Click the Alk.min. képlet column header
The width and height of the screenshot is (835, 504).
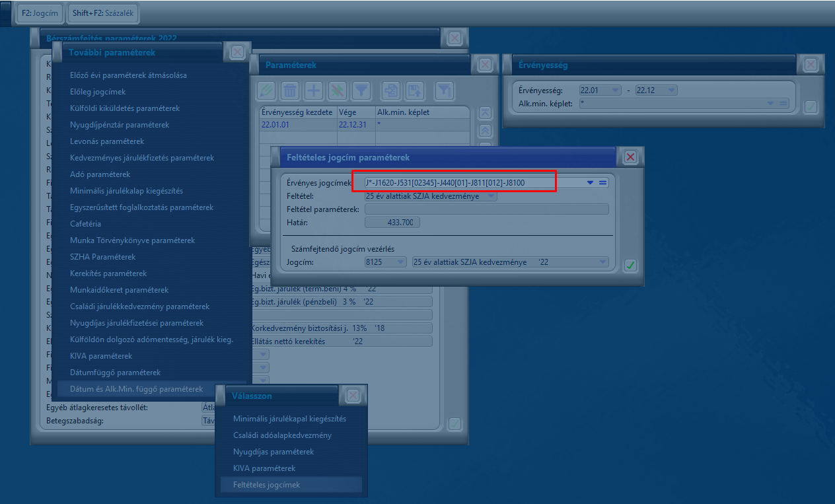(423, 112)
